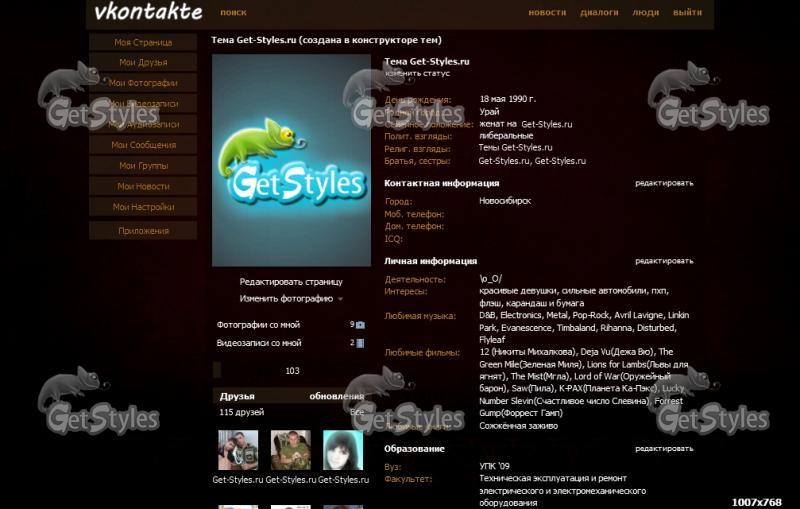The width and height of the screenshot is (800, 509).
Task: Open the dropdown arrow next to Изменить фотографию
Action: coord(340,299)
